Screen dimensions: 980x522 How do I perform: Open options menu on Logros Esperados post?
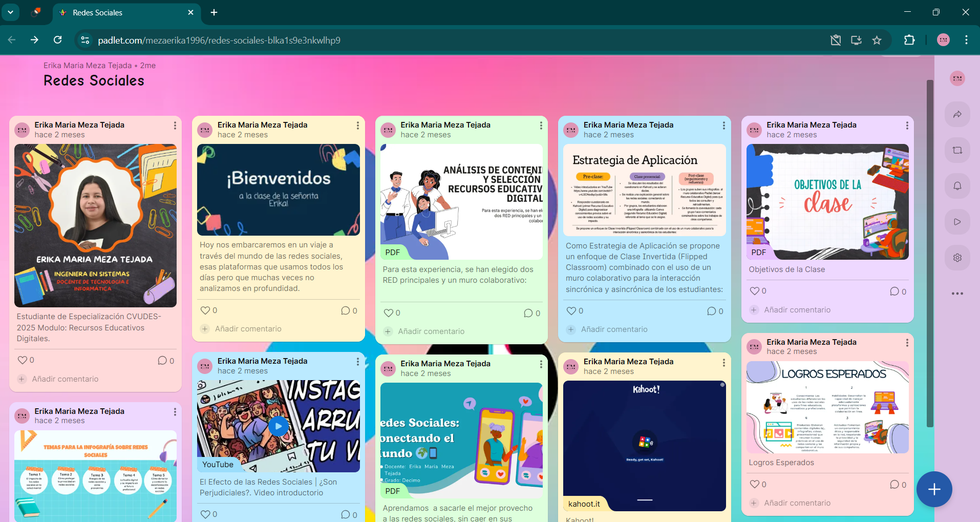pyautogui.click(x=907, y=343)
